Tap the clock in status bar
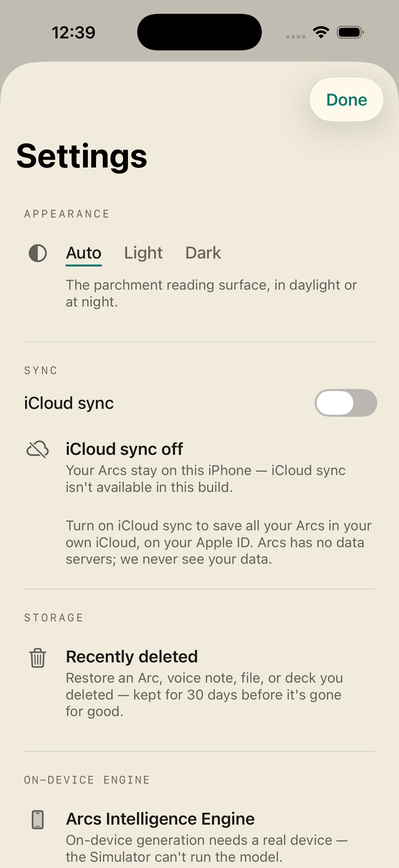Screen dimensions: 399x868 [x=73, y=33]
